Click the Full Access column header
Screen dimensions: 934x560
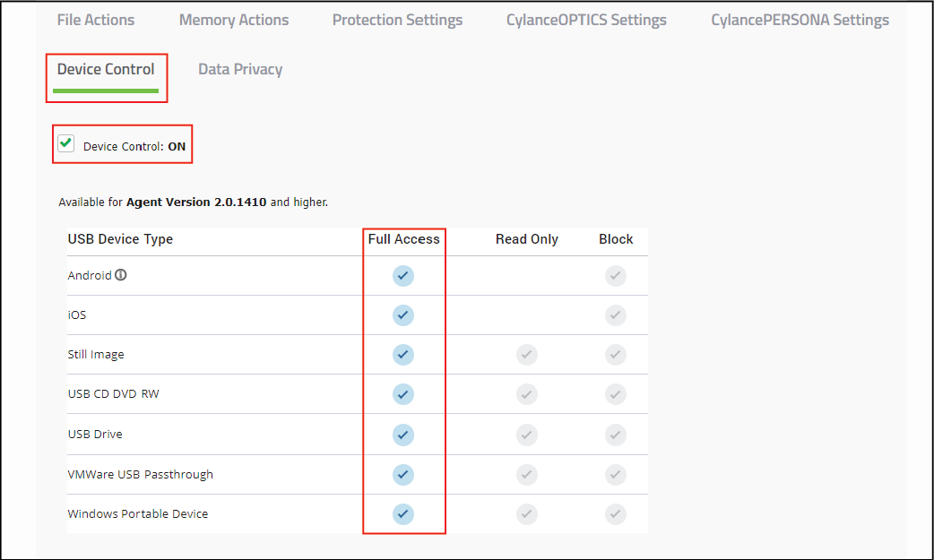point(404,239)
